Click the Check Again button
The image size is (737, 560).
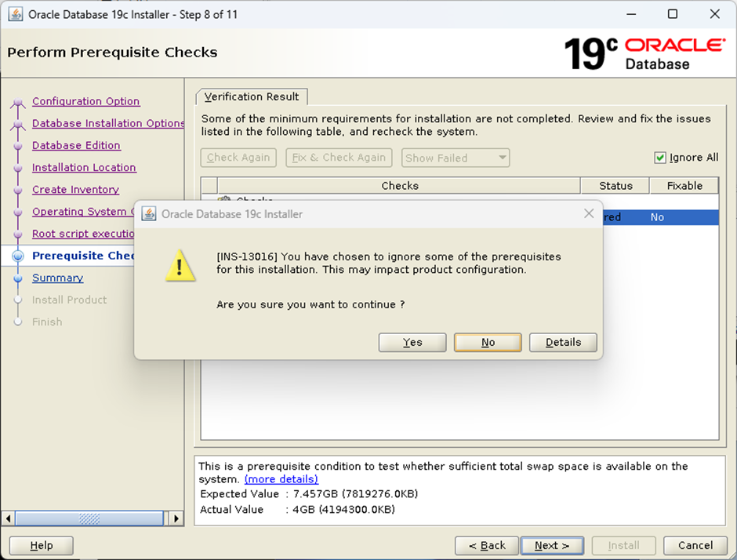[238, 158]
